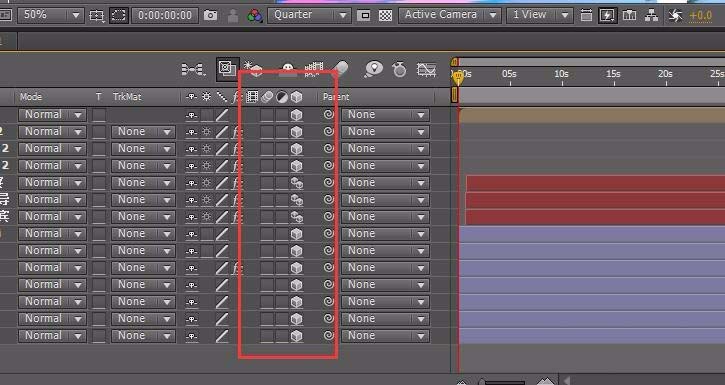Open top layer's Normal blending mode dropdown

pyautogui.click(x=52, y=115)
